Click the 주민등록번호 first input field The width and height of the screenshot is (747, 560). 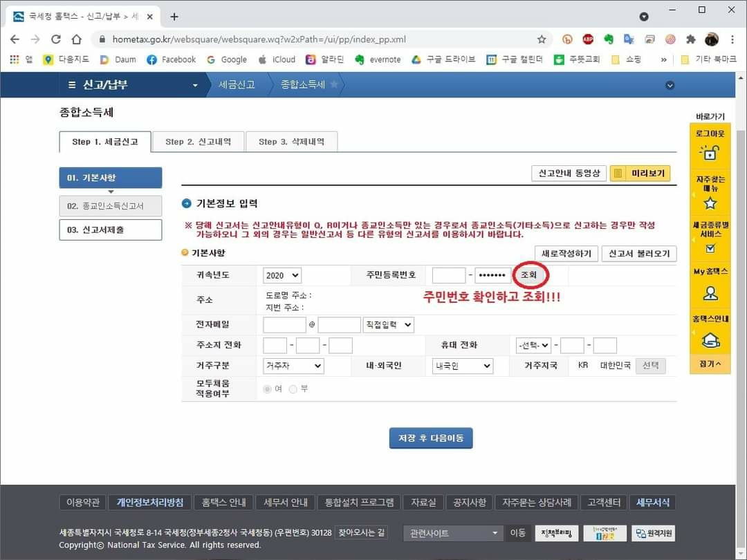(x=449, y=275)
